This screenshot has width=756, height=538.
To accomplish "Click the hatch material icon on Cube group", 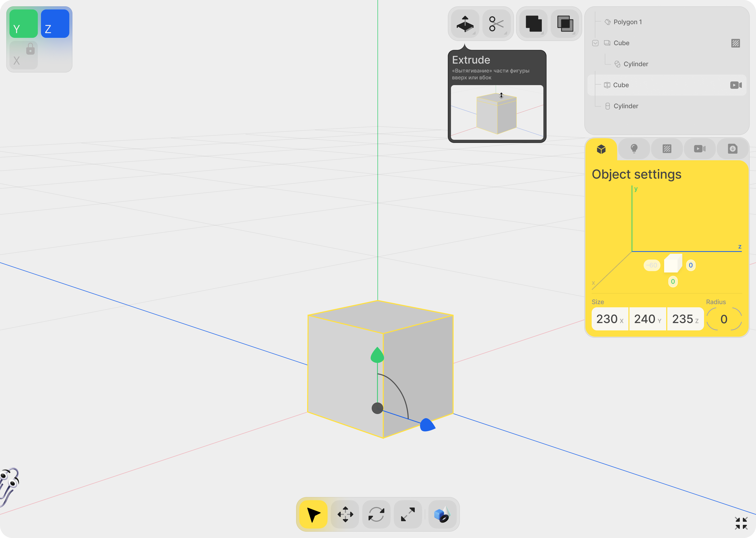I will click(736, 43).
